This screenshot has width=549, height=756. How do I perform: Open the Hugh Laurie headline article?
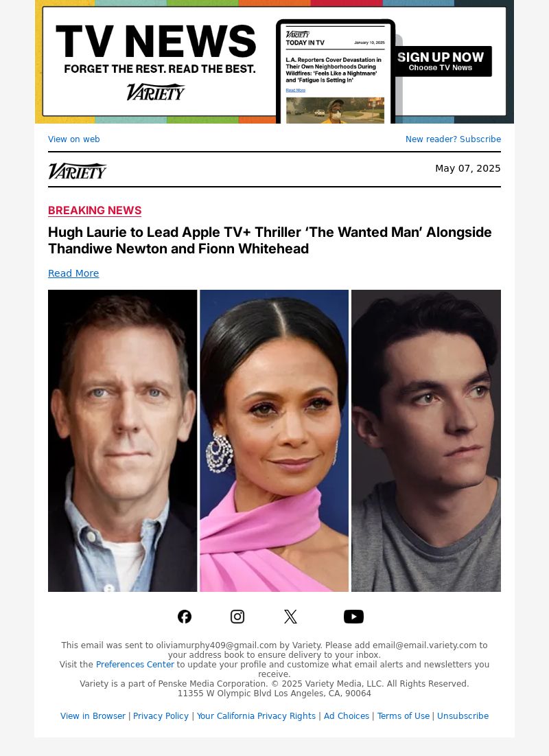click(x=270, y=240)
